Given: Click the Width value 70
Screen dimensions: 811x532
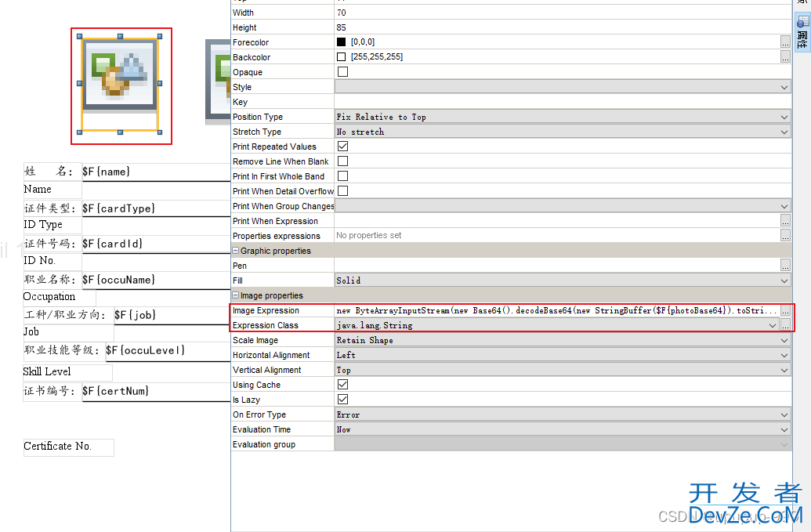Looking at the screenshot, I should 342,13.
